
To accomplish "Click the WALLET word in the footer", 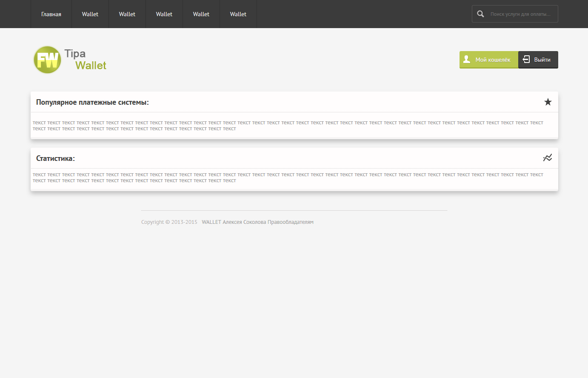I will pos(211,222).
